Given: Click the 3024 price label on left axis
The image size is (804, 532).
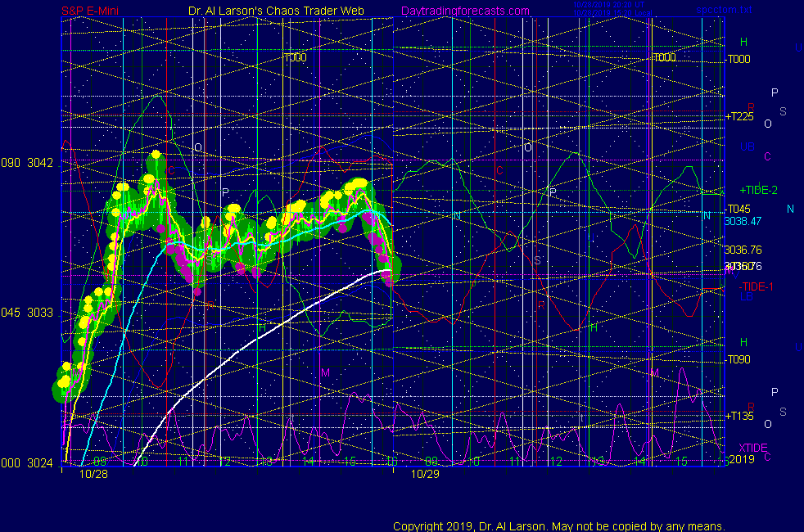Looking at the screenshot, I should 38,462.
